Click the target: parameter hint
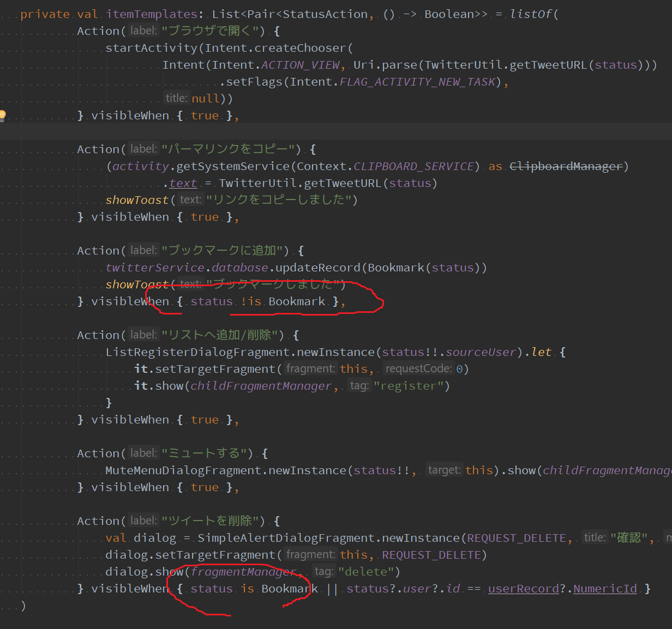This screenshot has width=672, height=629. [x=444, y=470]
